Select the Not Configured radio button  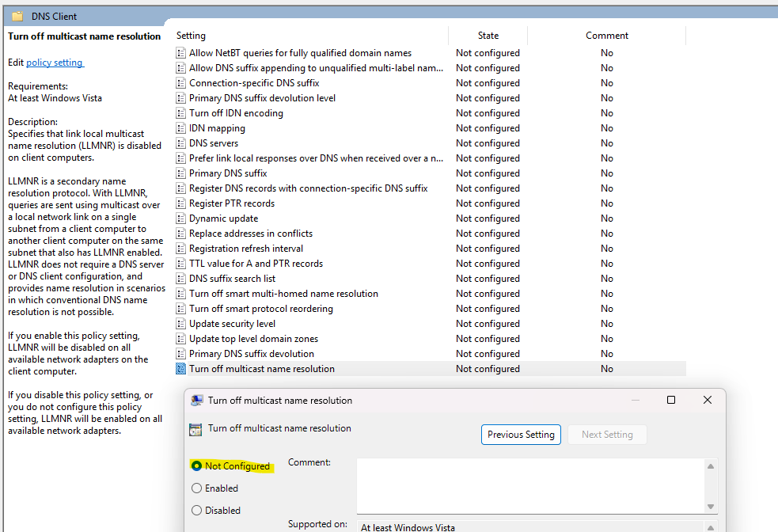coord(196,466)
